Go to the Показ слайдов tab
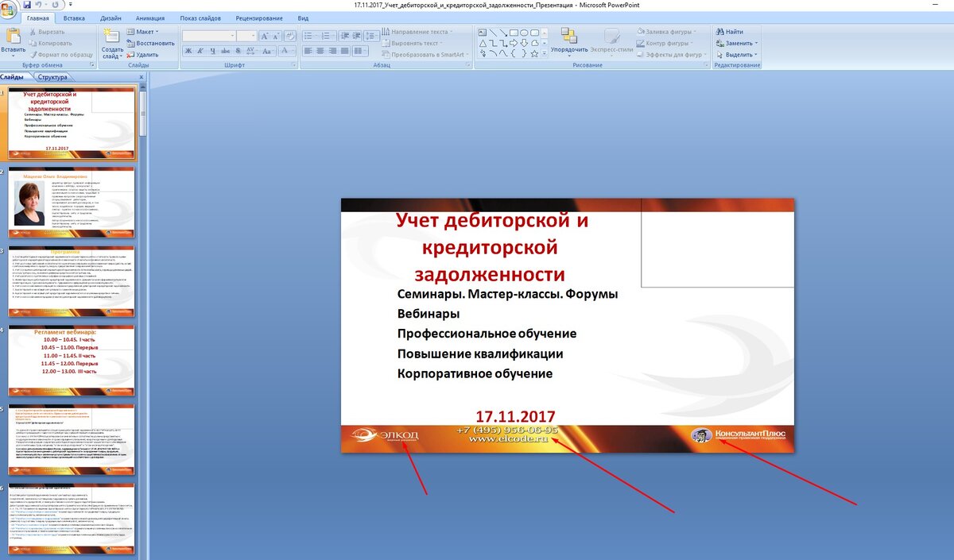954x560 pixels. coord(200,18)
